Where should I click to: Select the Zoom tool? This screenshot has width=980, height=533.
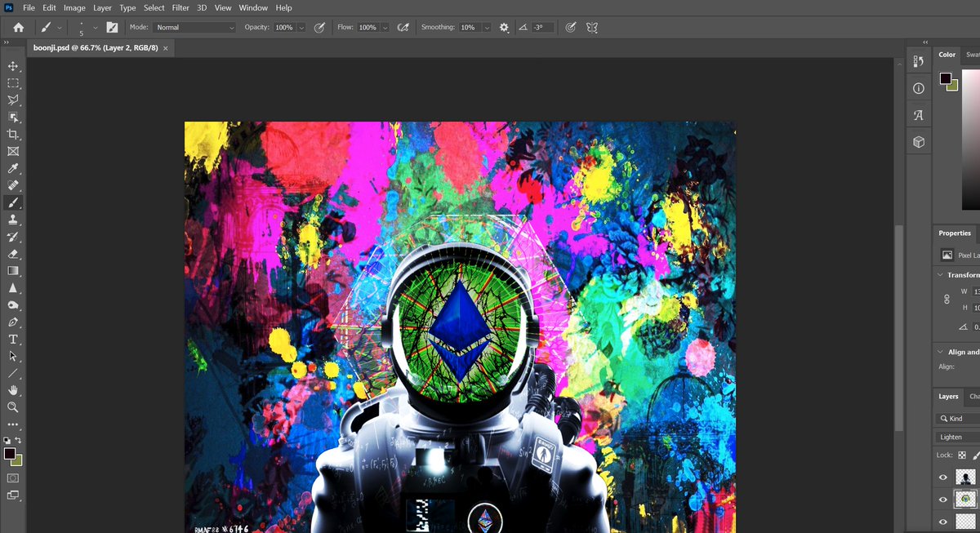click(13, 407)
